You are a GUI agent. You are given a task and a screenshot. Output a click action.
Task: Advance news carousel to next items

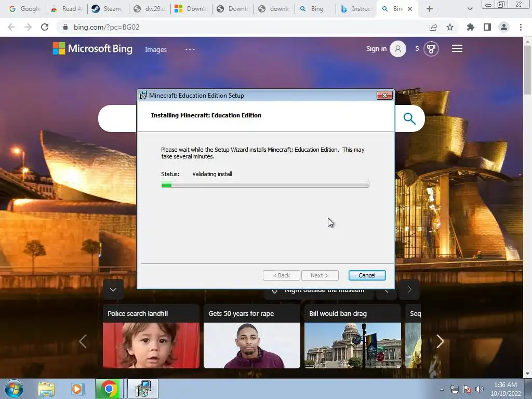coord(440,341)
